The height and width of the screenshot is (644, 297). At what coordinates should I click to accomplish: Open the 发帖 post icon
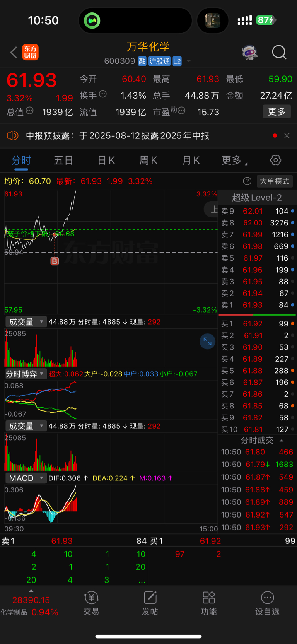150,603
